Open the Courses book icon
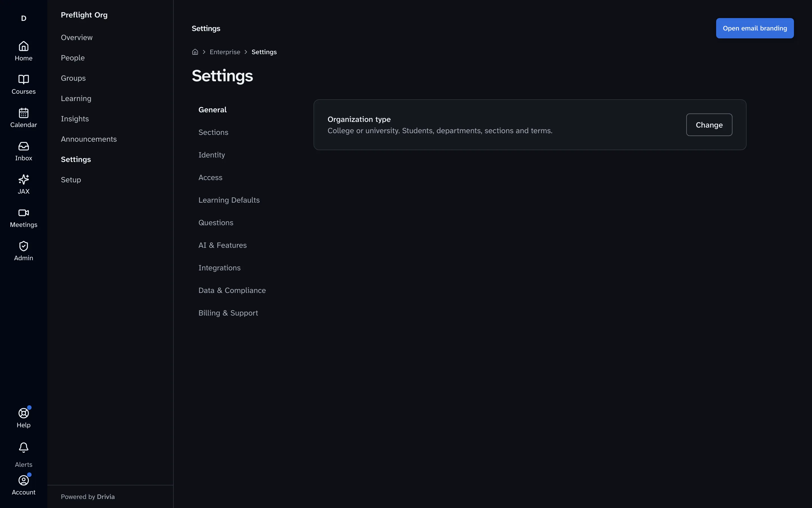 (x=23, y=79)
